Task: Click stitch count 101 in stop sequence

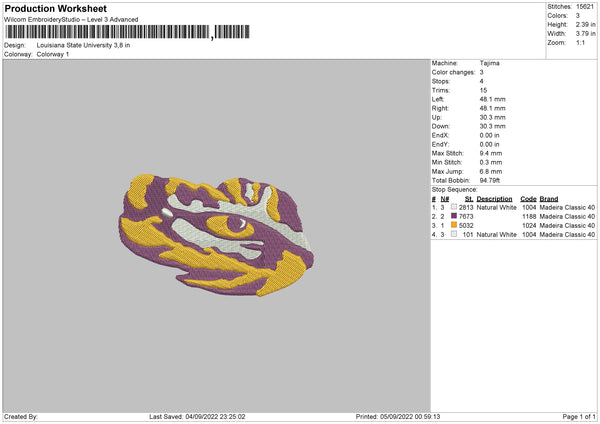Action: pyautogui.click(x=468, y=235)
